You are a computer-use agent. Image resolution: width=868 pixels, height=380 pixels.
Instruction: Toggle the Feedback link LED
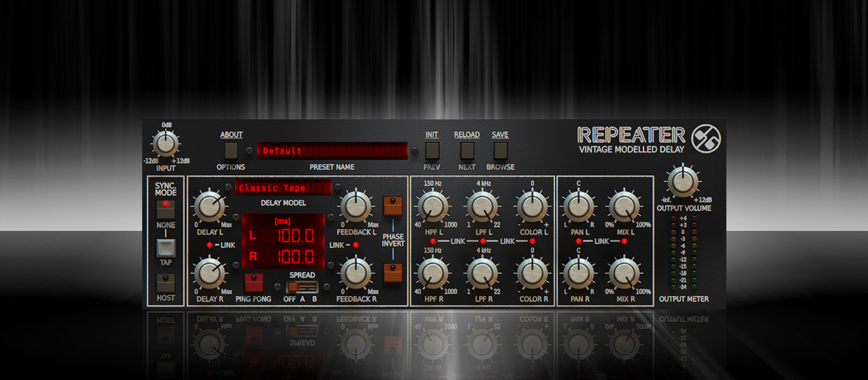click(356, 245)
